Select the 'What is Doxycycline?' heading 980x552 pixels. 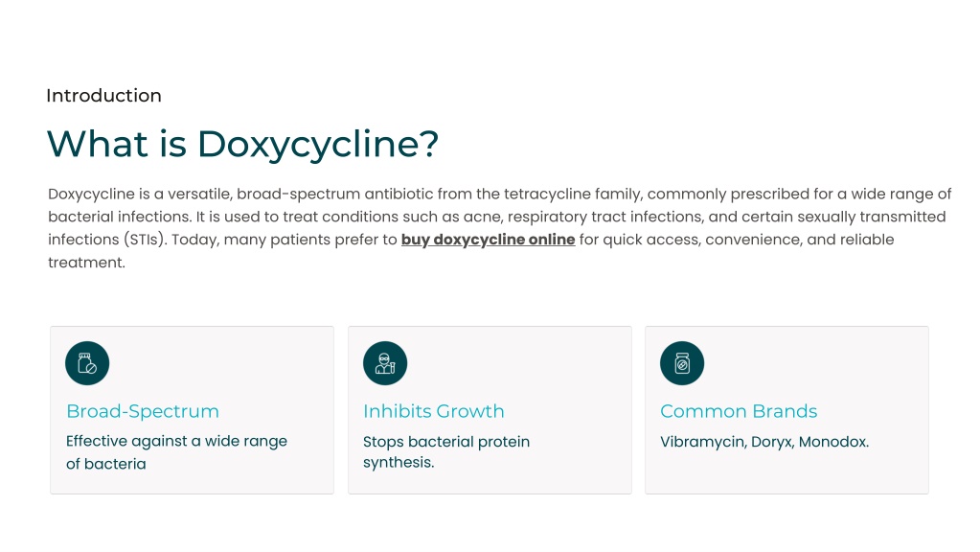(242, 144)
